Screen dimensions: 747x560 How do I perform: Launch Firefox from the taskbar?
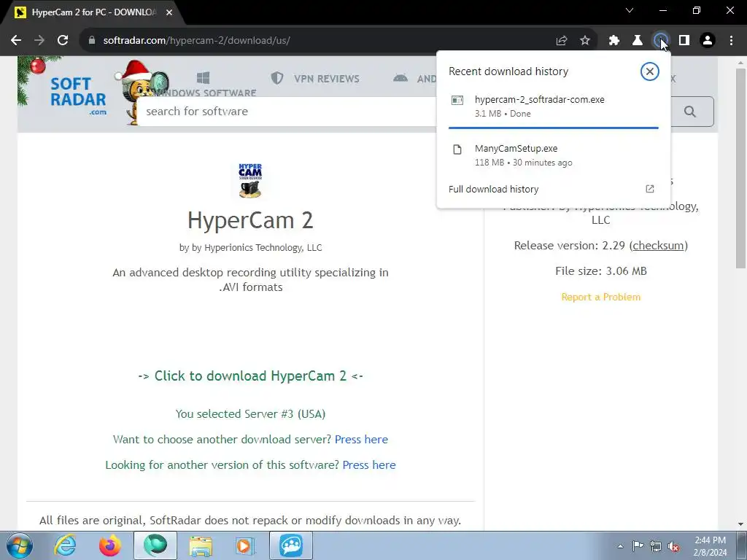[x=110, y=545]
